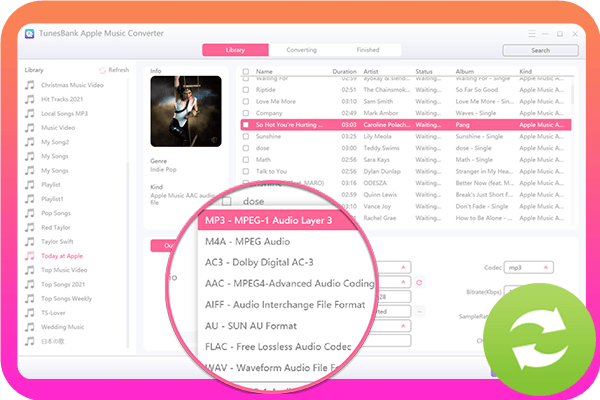Screen dimensions: 600x400
Task: Switch to the Converting tab
Action: (302, 50)
